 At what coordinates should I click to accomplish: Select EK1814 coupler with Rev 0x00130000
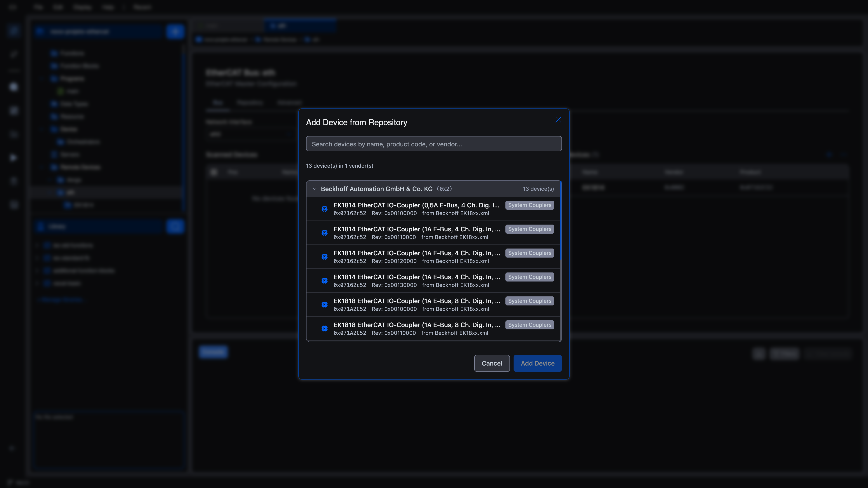pos(433,281)
